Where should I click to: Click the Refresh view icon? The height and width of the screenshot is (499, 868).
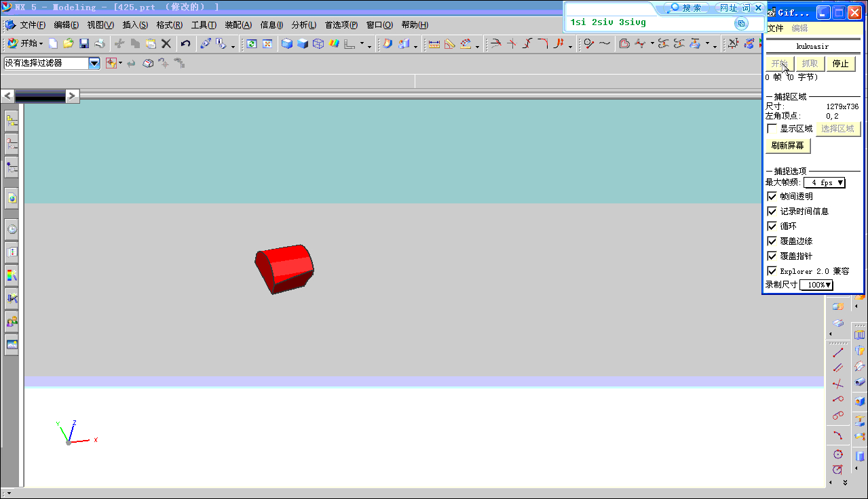pyautogui.click(x=252, y=43)
